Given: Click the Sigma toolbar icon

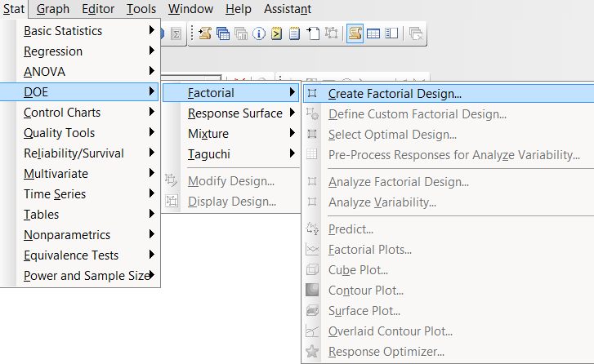Looking at the screenshot, I should pyautogui.click(x=176, y=34).
